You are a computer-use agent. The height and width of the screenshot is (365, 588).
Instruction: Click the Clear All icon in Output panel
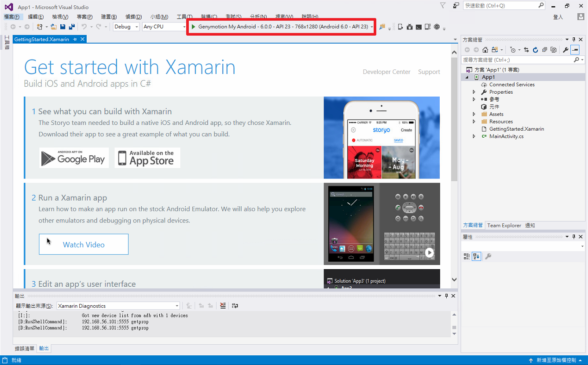[x=223, y=306]
